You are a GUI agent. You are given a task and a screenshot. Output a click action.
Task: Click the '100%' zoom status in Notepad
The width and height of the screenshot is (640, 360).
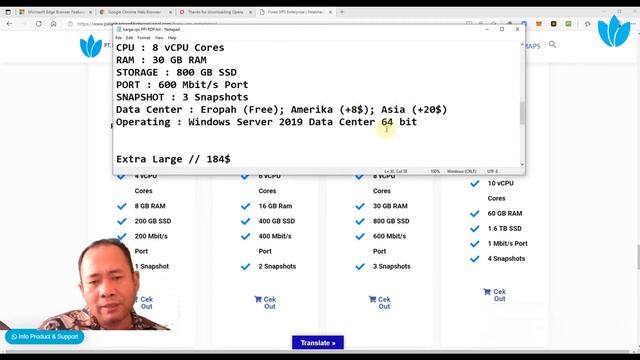coord(435,171)
